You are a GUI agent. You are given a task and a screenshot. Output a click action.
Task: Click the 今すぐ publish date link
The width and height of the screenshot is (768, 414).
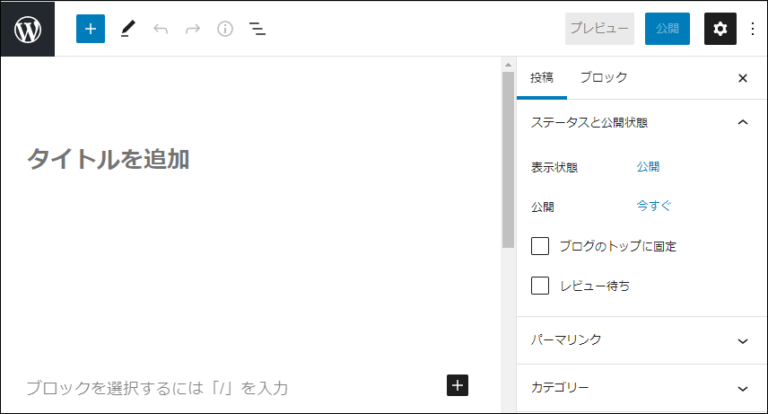pos(654,206)
